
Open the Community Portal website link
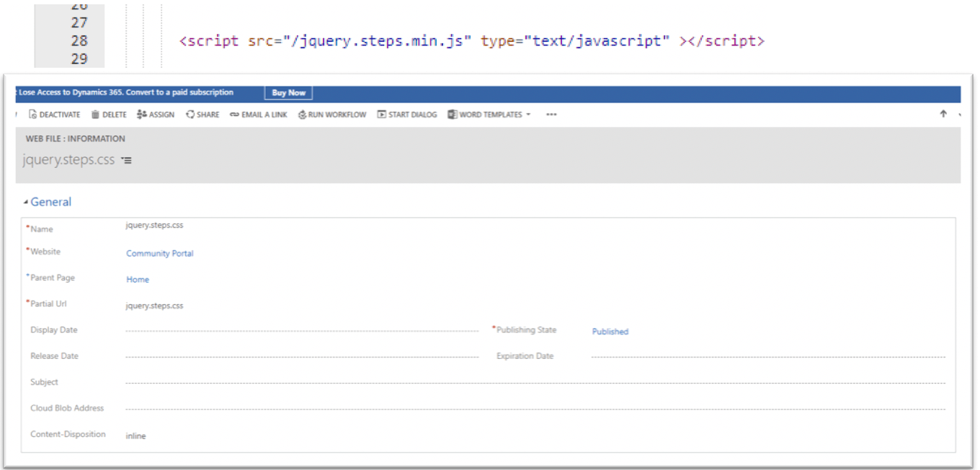[160, 254]
